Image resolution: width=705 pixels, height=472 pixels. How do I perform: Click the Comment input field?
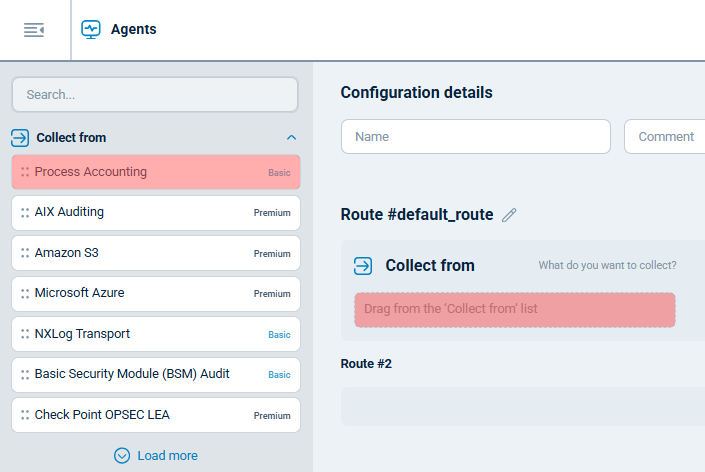point(664,137)
